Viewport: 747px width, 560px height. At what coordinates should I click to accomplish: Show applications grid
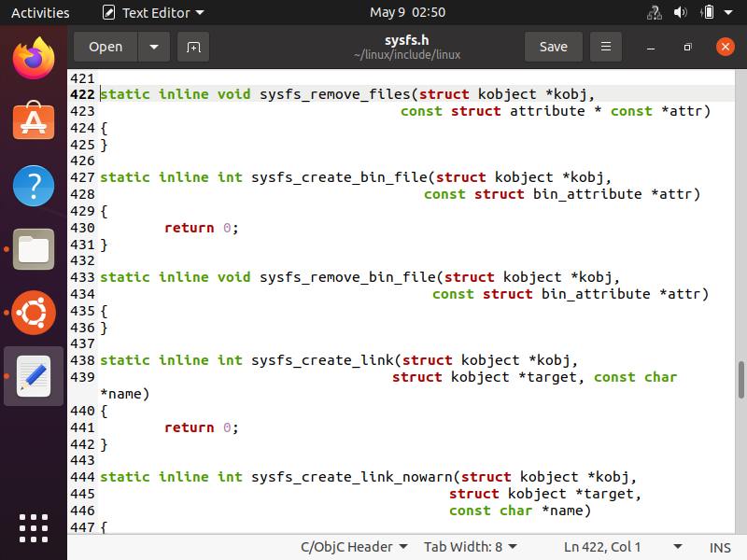point(34,527)
